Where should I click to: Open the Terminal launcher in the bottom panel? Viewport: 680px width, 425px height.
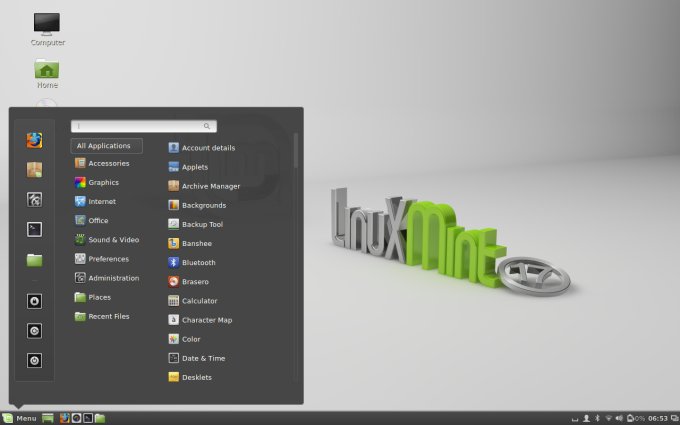tap(88, 418)
